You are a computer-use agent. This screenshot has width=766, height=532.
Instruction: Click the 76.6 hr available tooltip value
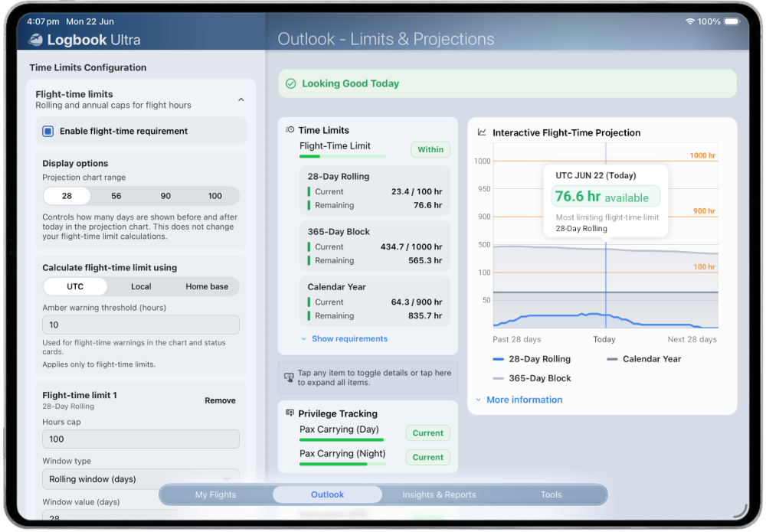tap(606, 197)
